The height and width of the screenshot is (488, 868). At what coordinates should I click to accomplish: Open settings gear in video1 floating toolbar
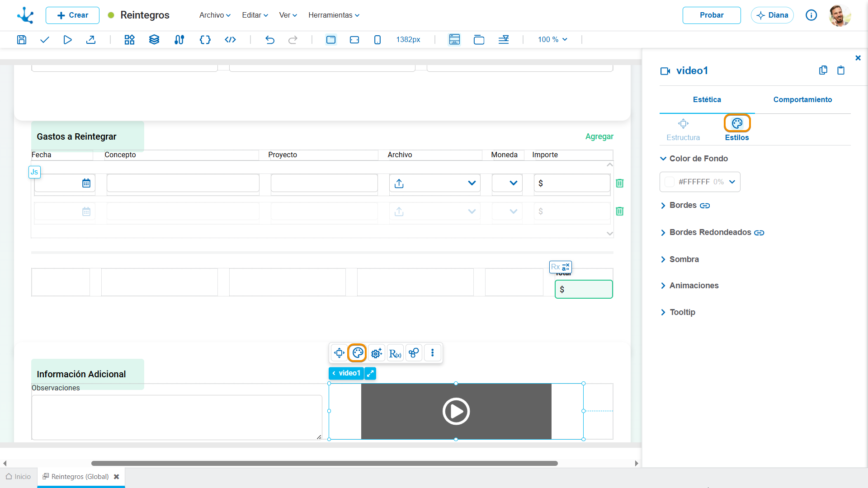[x=377, y=353]
